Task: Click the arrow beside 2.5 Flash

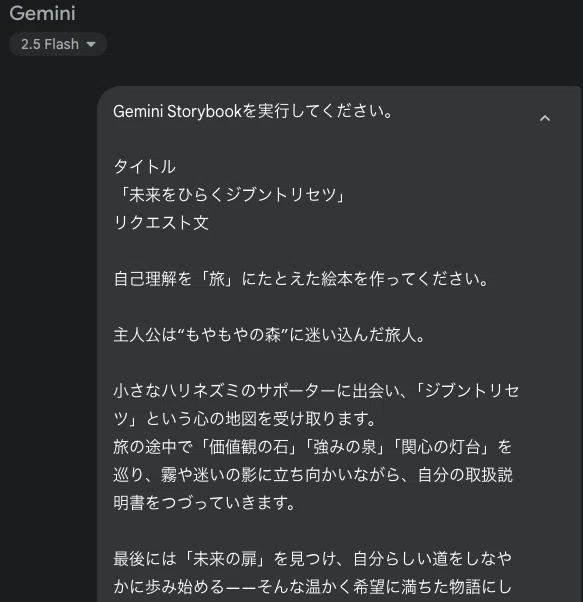Action: [x=91, y=45]
